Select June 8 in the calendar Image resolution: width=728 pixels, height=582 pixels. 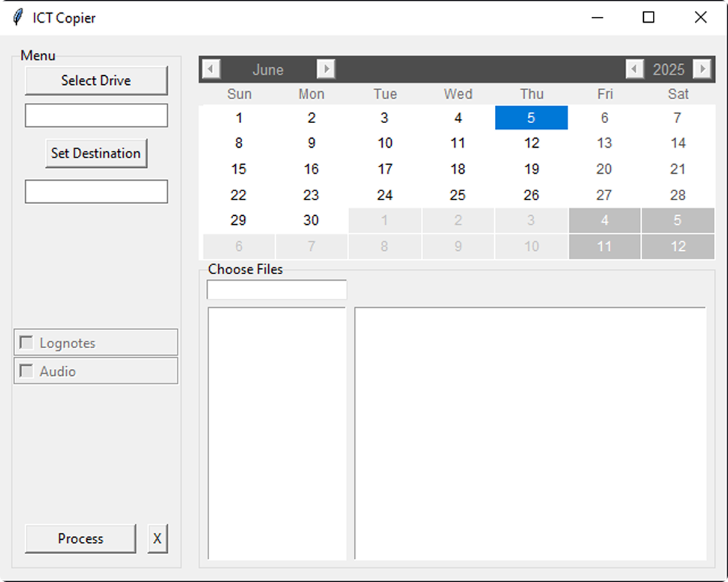[x=238, y=143]
